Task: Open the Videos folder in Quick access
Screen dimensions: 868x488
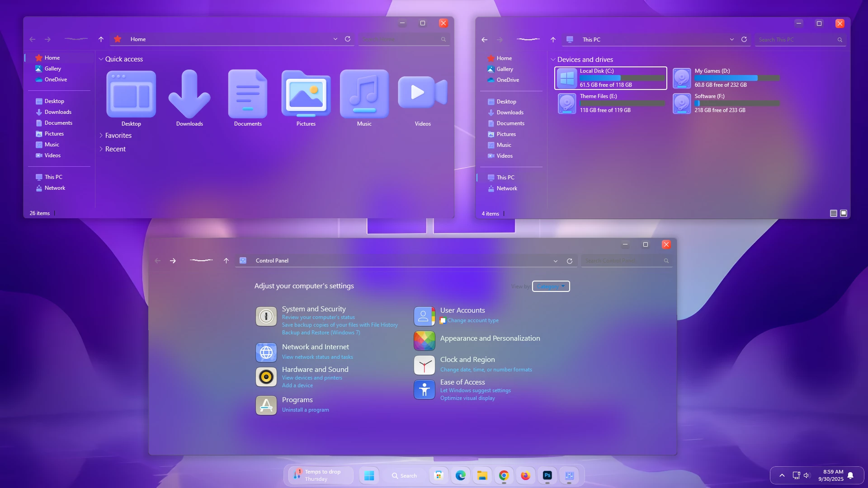Action: point(422,93)
